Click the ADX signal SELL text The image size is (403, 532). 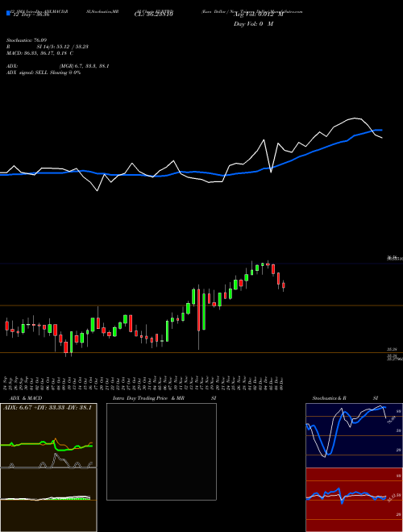44,73
